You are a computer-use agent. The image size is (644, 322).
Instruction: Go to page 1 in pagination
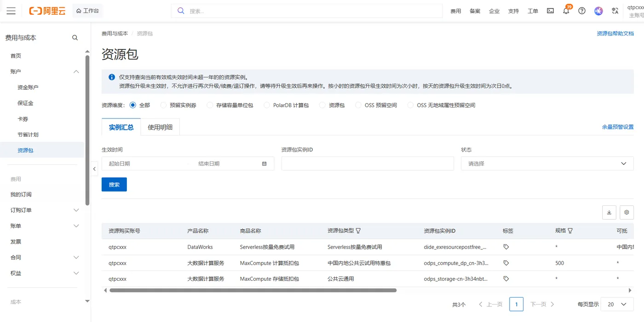pyautogui.click(x=516, y=304)
